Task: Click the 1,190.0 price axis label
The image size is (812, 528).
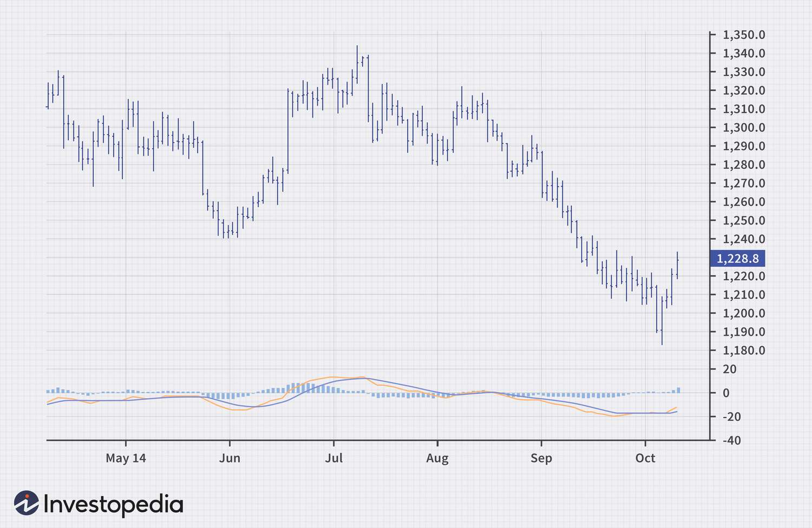Action: (x=744, y=332)
